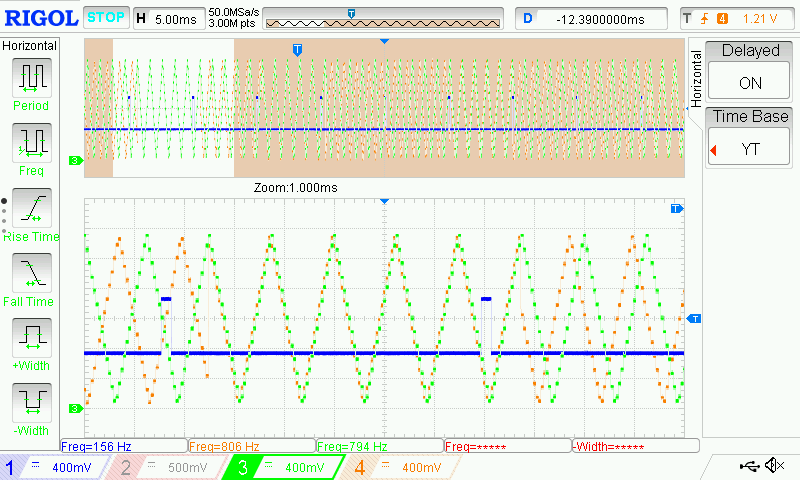800x480 pixels.
Task: Click the trigger rising edge icon
Action: pyautogui.click(x=704, y=19)
